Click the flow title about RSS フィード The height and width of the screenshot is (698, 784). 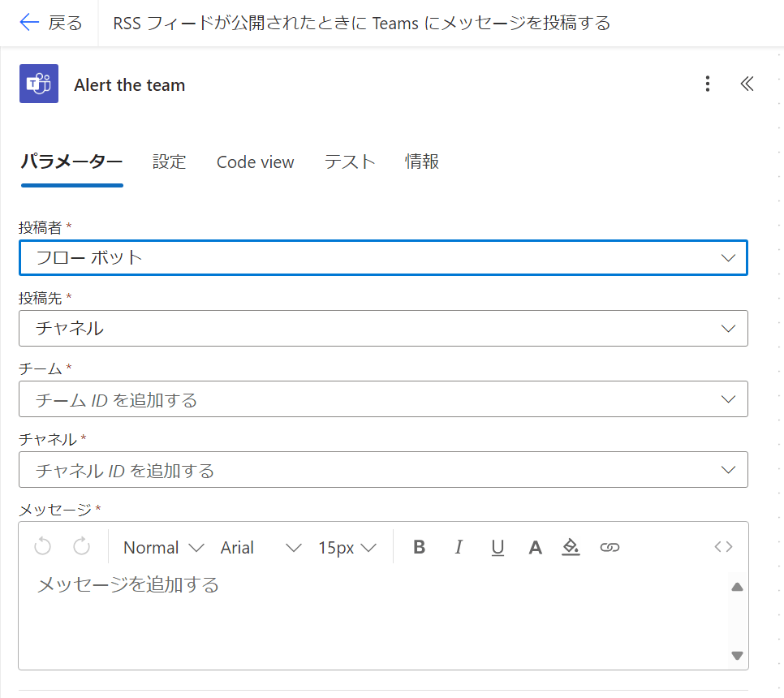coord(361,23)
